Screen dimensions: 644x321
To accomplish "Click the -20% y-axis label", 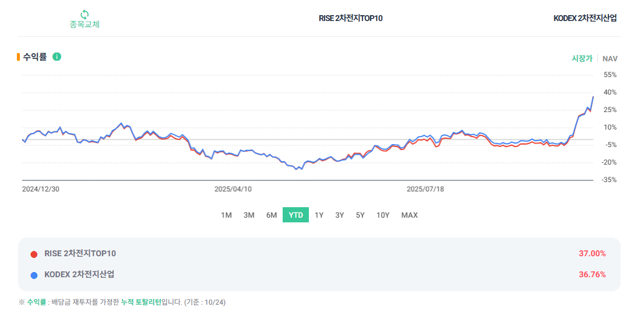I will (610, 162).
